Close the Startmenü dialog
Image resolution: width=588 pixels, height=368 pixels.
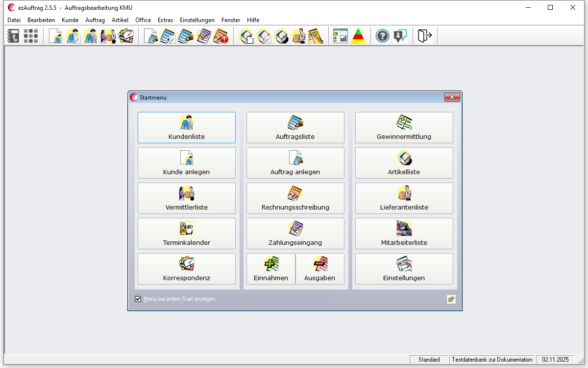[x=452, y=97]
